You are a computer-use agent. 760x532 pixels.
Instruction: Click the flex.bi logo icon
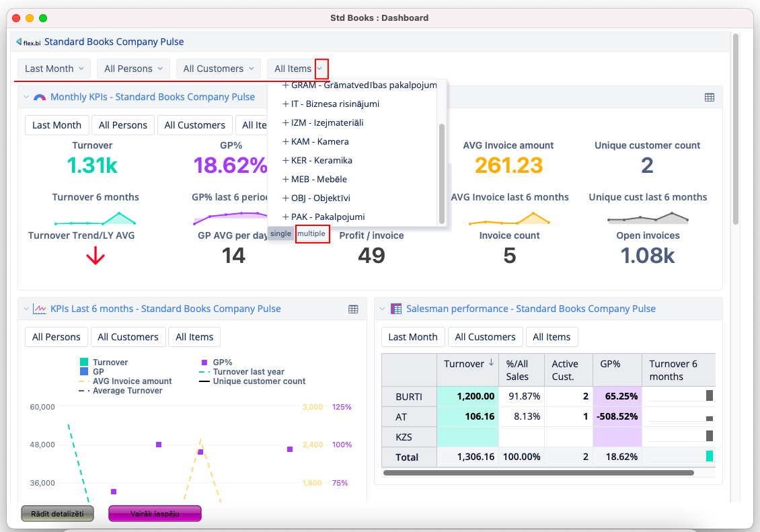(28, 42)
